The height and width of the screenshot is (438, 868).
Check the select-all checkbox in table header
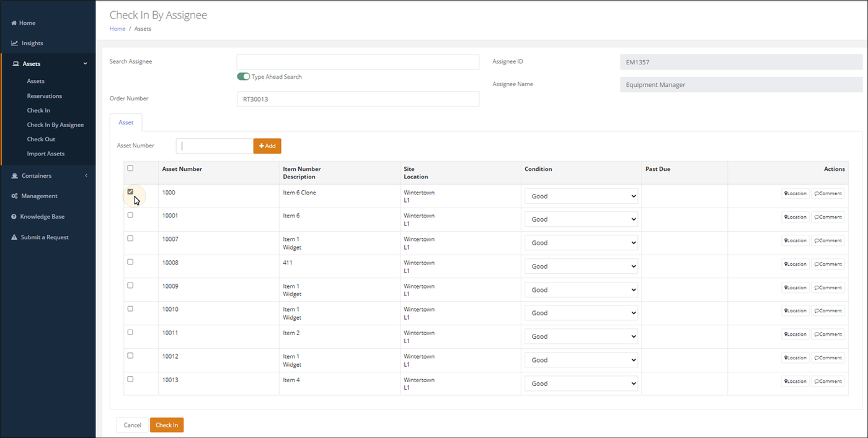[130, 168]
